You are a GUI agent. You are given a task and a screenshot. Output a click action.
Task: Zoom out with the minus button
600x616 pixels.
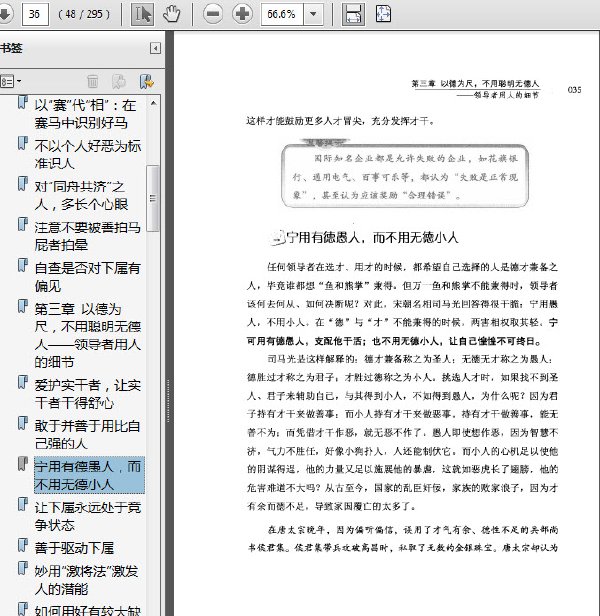(x=213, y=15)
